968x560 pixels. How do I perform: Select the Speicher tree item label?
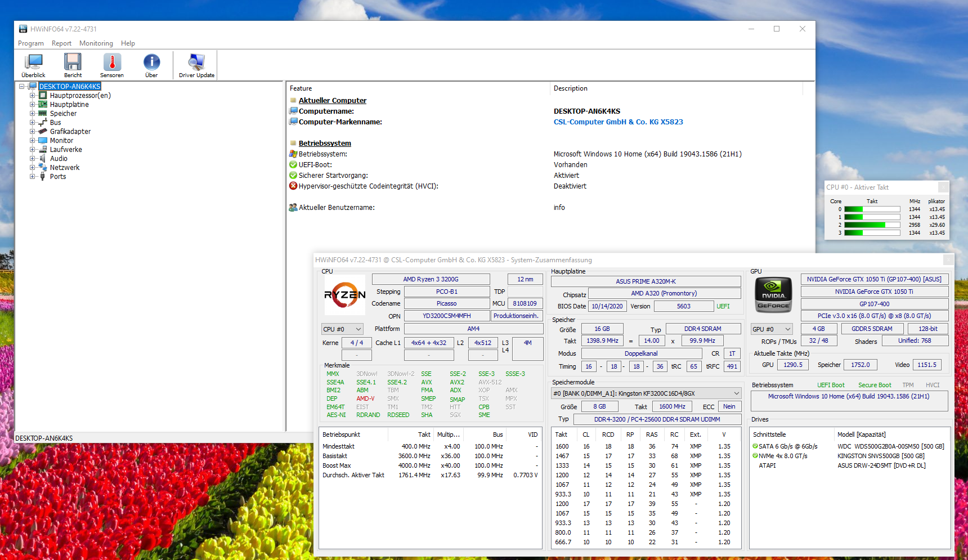(x=63, y=114)
